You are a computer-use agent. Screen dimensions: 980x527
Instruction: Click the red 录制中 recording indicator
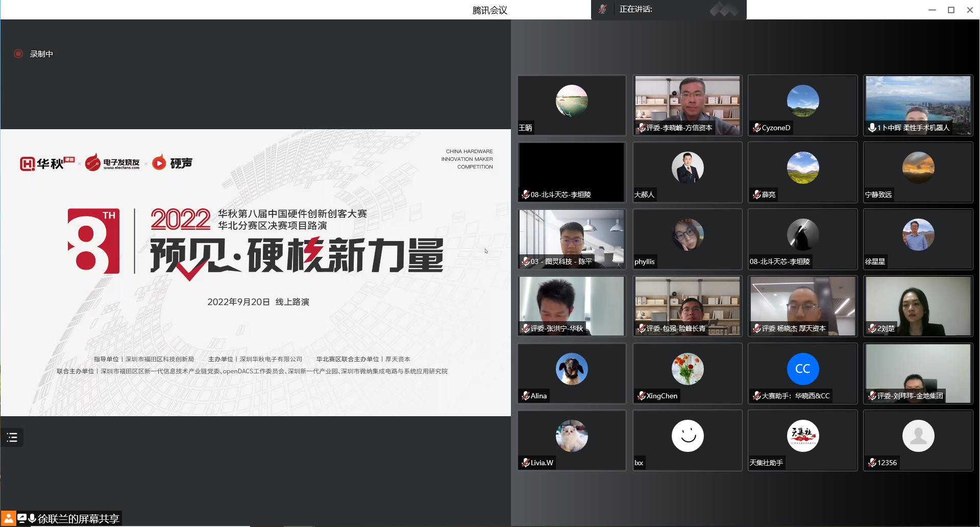[18, 54]
